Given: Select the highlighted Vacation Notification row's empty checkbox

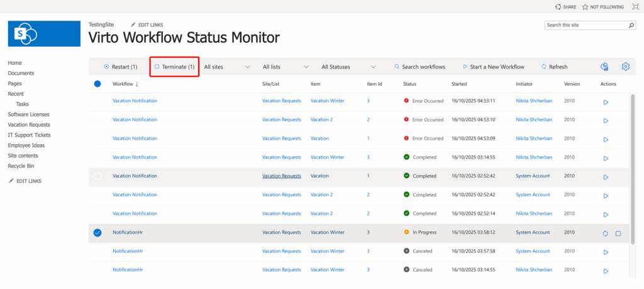Looking at the screenshot, I should [x=97, y=176].
